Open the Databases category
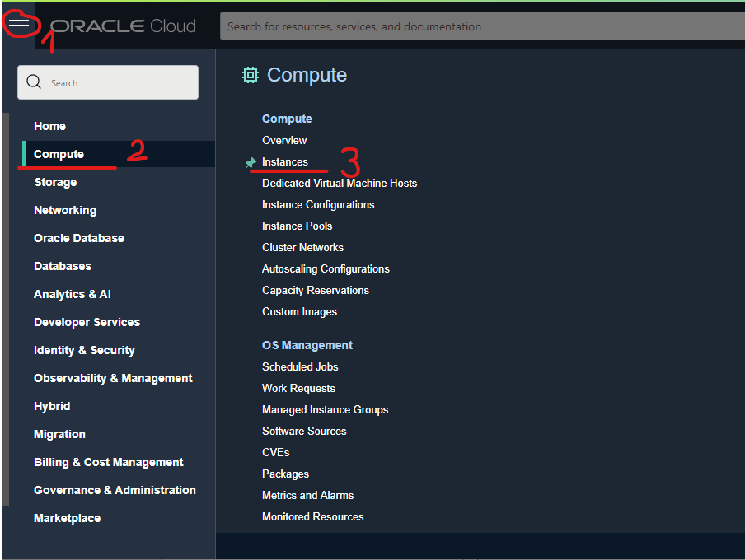The image size is (745, 560). [x=63, y=267]
